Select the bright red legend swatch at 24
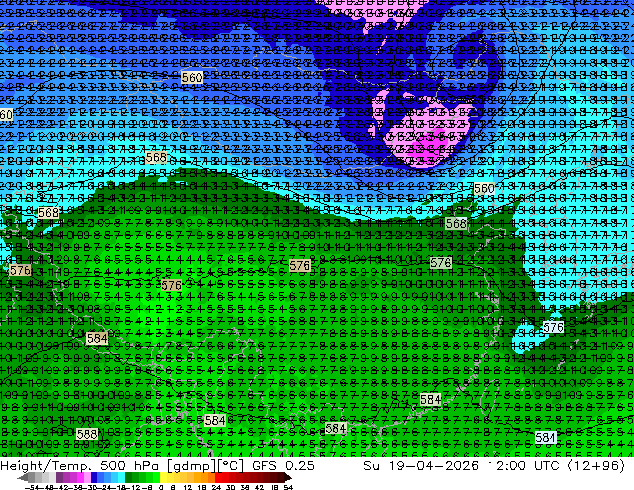 point(218,477)
